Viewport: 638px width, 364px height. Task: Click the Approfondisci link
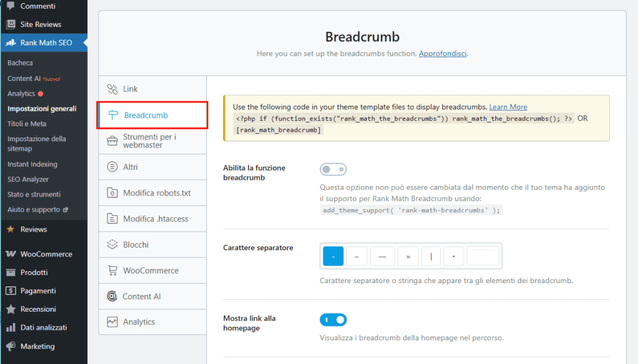tap(443, 54)
